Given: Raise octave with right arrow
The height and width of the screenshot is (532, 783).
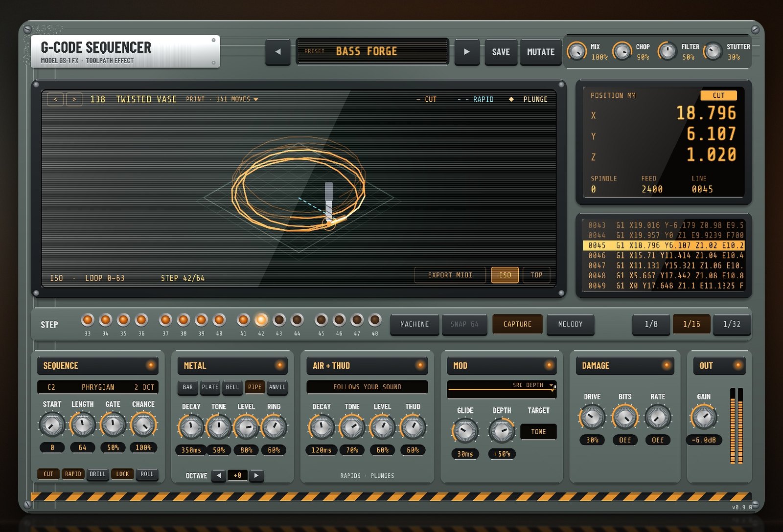Looking at the screenshot, I should 256,475.
